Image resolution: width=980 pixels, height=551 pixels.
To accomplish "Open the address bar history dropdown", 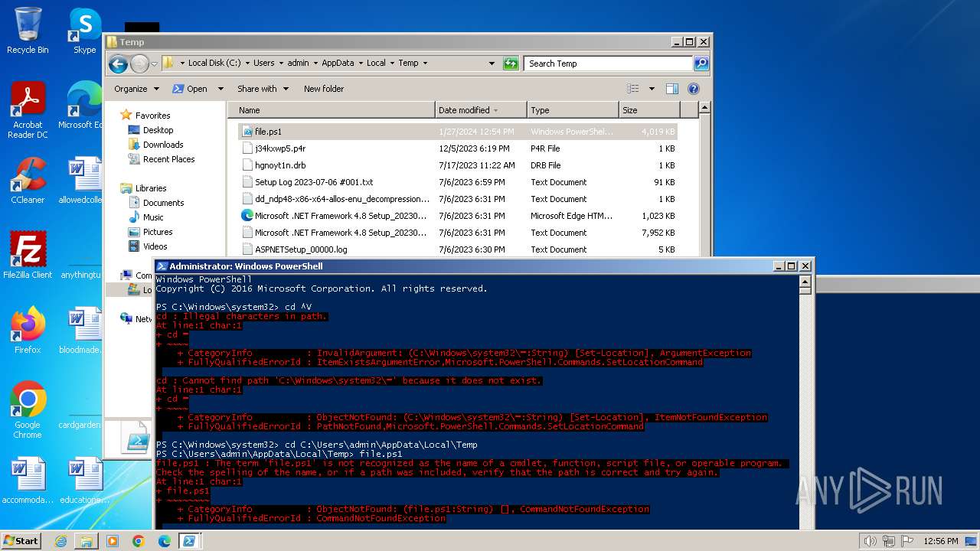I will coord(492,64).
